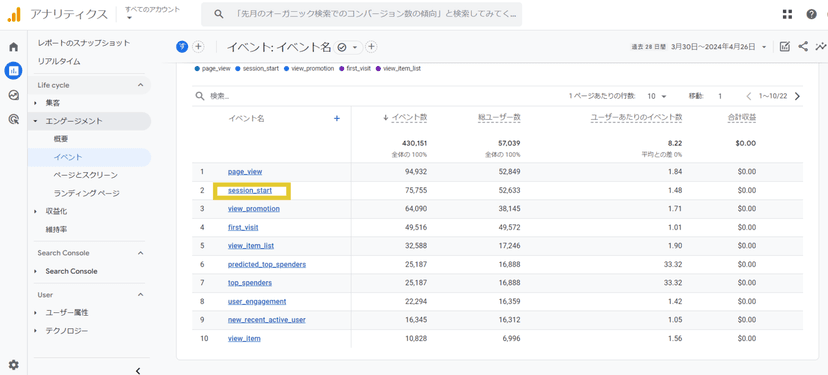The width and height of the screenshot is (828, 375).
Task: Click the blue plus to add dimension column
Action: click(x=337, y=119)
